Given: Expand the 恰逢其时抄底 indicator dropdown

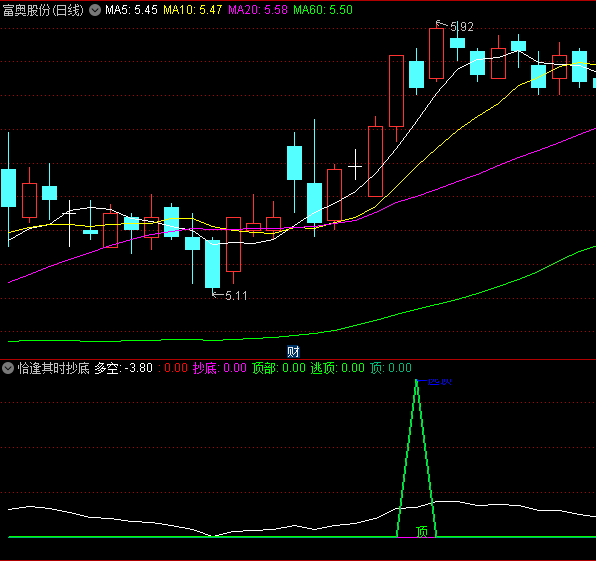Looking at the screenshot, I should [8, 368].
